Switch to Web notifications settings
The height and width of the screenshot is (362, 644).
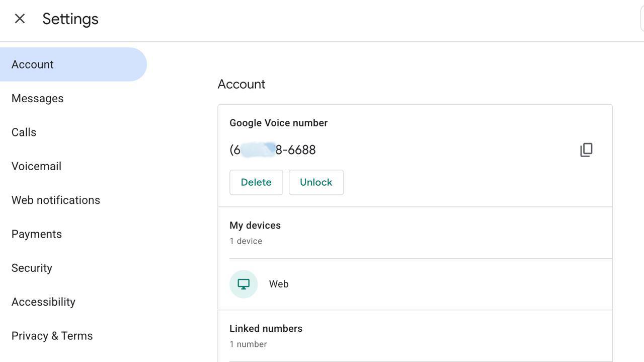(56, 200)
